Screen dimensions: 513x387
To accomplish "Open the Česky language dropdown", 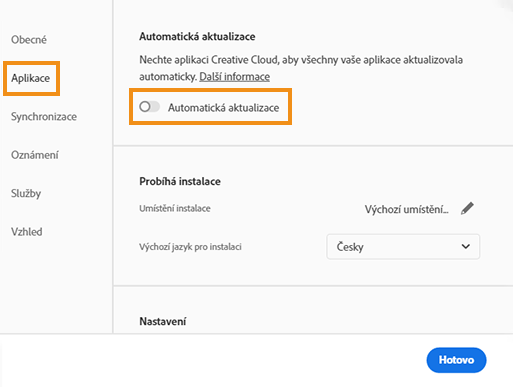I will click(x=403, y=247).
